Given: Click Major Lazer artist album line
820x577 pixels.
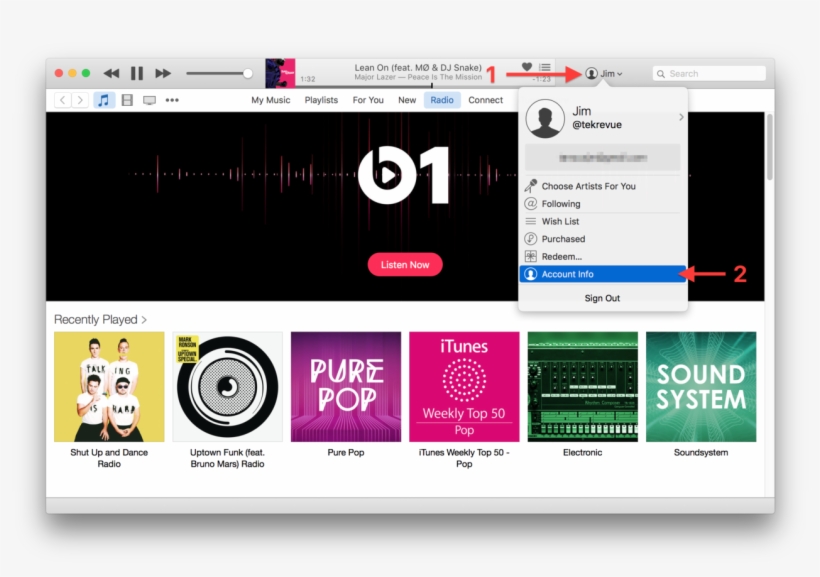Looking at the screenshot, I should coord(418,77).
